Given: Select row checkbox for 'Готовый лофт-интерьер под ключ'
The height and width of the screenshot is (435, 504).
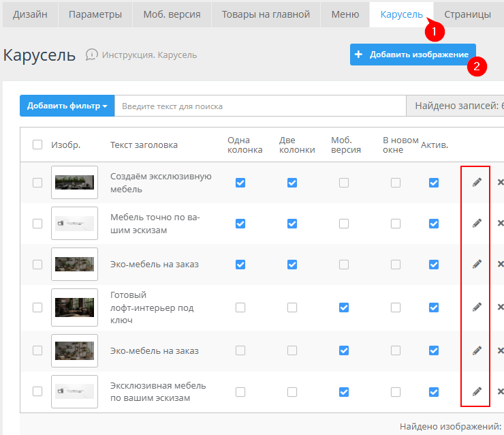Looking at the screenshot, I should tap(37, 307).
